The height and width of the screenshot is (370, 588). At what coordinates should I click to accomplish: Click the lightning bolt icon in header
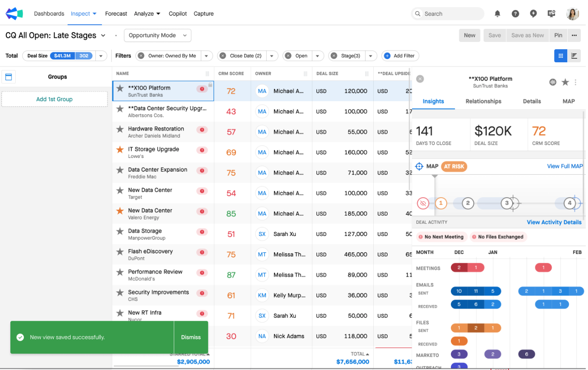tap(533, 14)
